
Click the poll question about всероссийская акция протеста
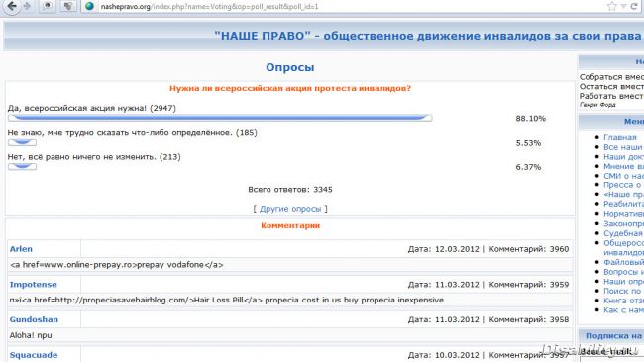(290, 88)
